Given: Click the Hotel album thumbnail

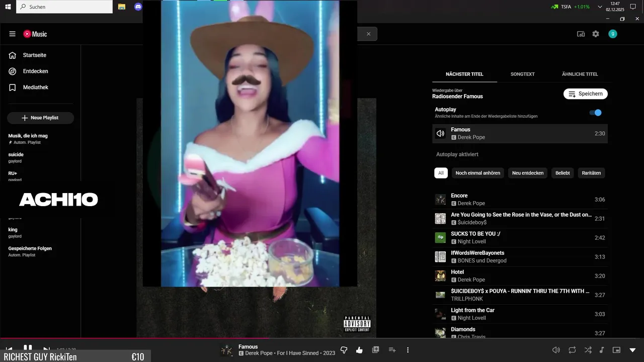Looking at the screenshot, I should (440, 276).
